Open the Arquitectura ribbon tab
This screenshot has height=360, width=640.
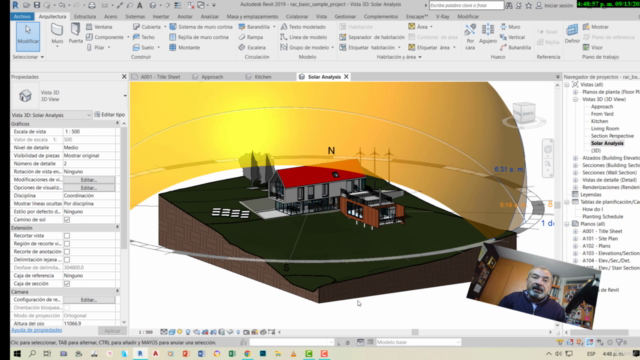coord(52,16)
